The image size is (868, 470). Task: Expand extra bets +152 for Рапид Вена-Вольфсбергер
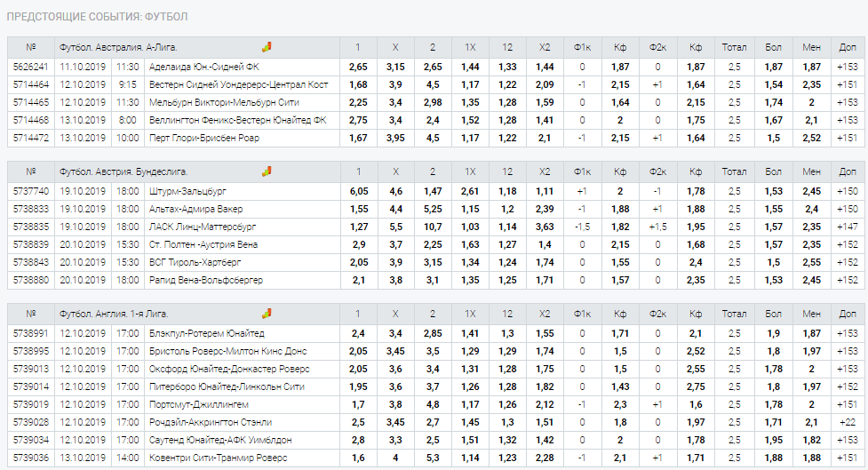tap(848, 280)
